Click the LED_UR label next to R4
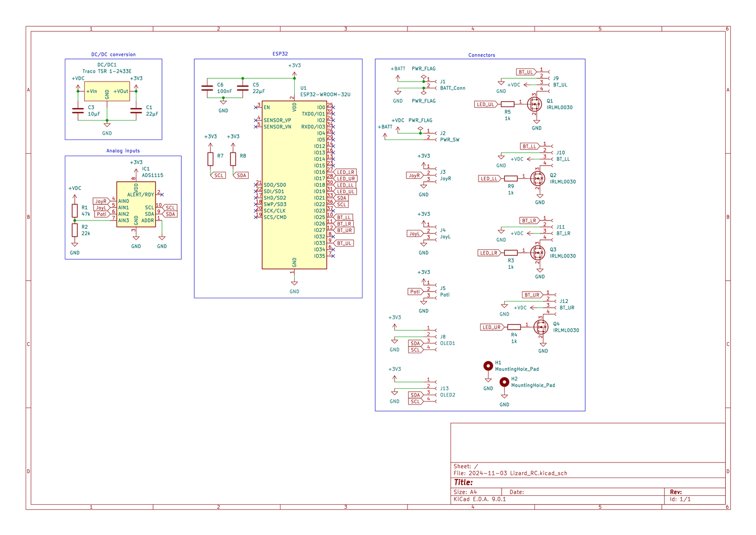Screen dimensions: 756x535 point(492,327)
